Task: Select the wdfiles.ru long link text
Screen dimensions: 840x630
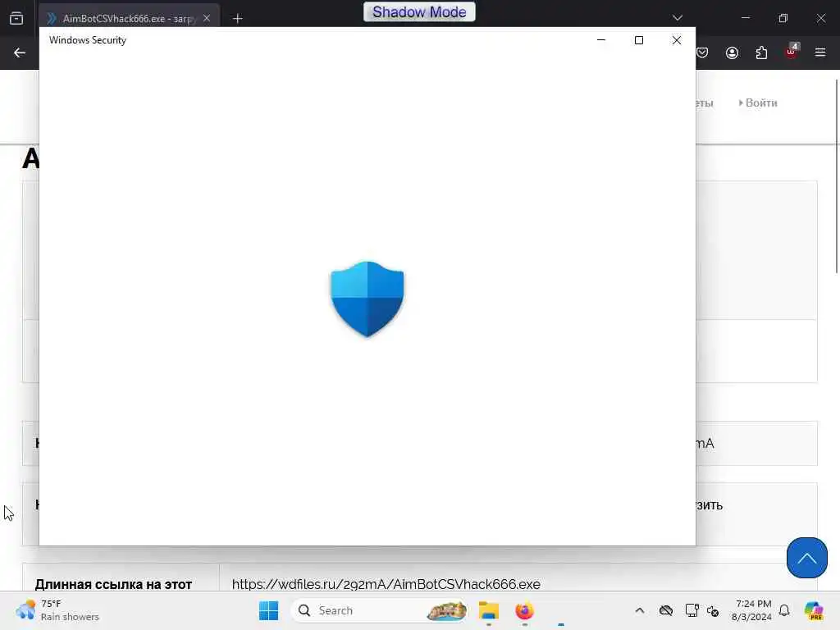Action: click(386, 584)
